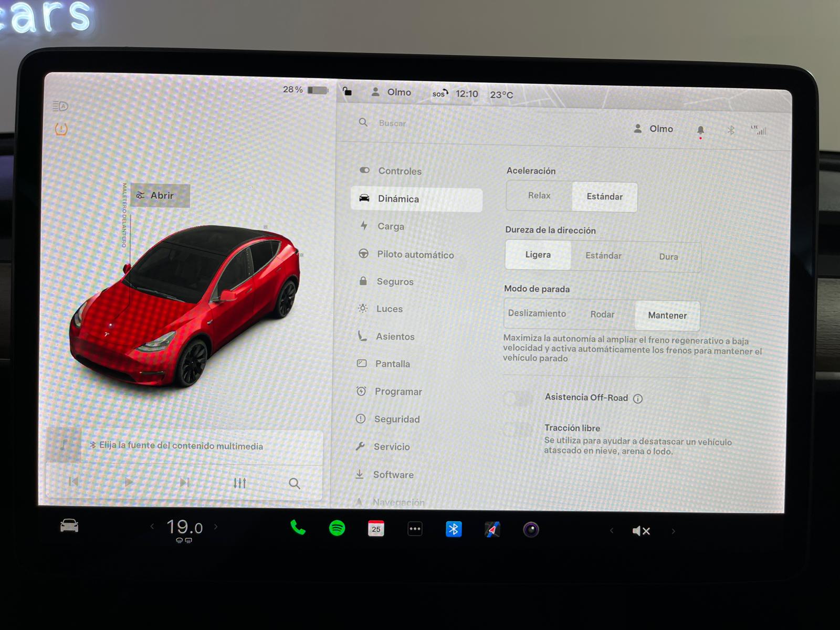The image size is (840, 630).
Task: Open the dashcam camera app
Action: [x=531, y=530]
